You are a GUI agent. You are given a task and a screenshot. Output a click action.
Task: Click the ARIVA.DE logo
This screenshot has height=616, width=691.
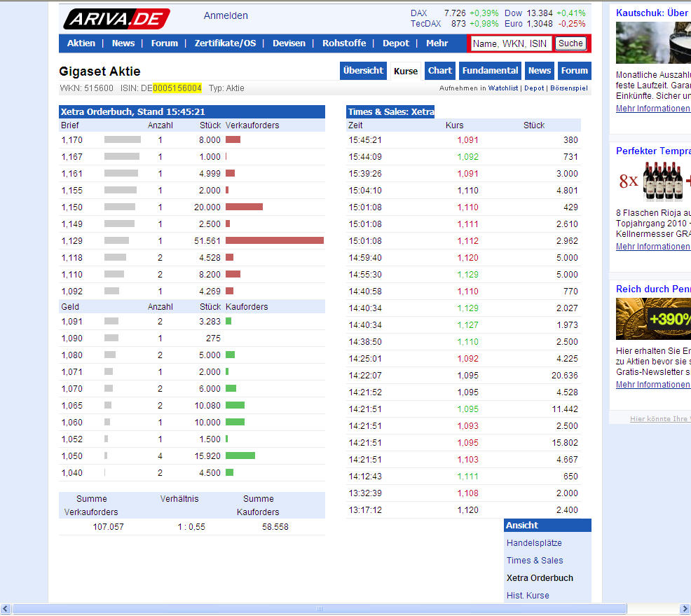[x=116, y=18]
